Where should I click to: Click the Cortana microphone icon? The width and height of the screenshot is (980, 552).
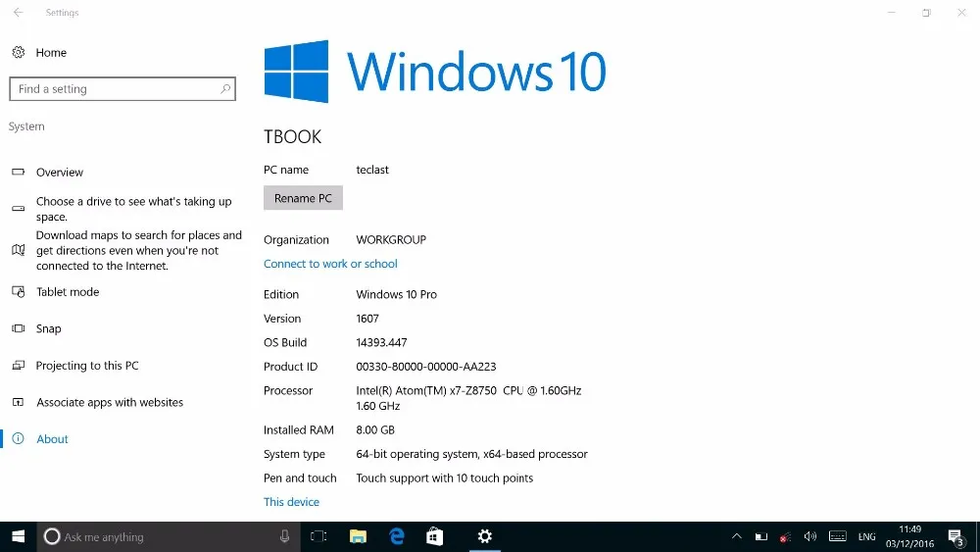click(x=284, y=536)
